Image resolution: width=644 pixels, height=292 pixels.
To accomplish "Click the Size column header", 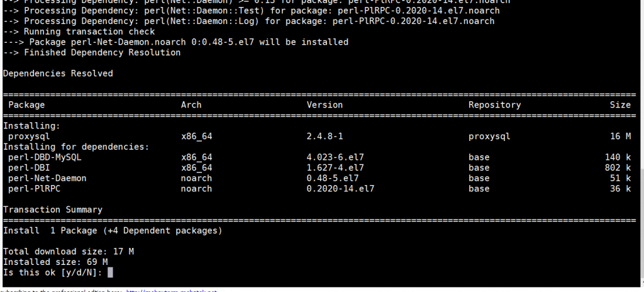I will click(x=619, y=105).
